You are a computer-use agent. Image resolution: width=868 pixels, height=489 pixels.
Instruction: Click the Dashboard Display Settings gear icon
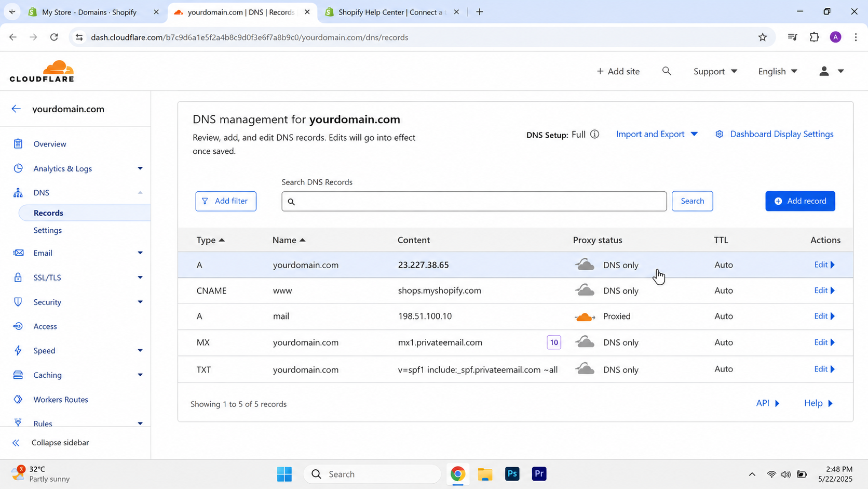pyautogui.click(x=719, y=134)
